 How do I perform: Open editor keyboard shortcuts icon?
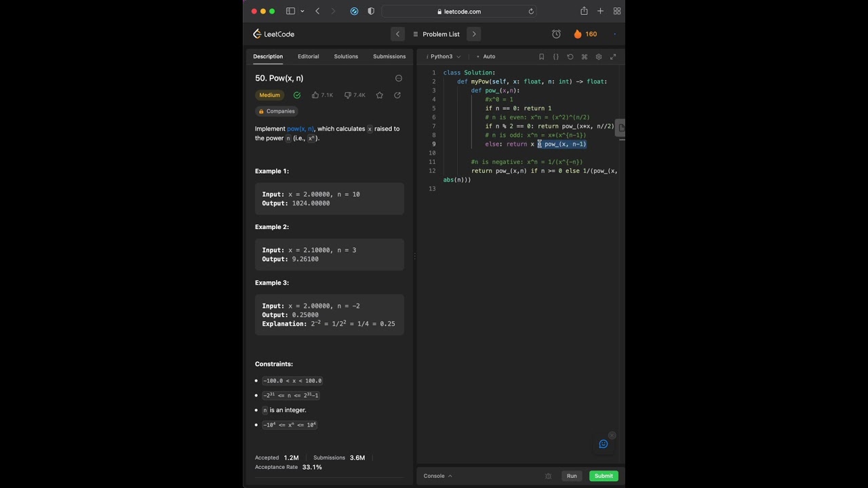(584, 57)
